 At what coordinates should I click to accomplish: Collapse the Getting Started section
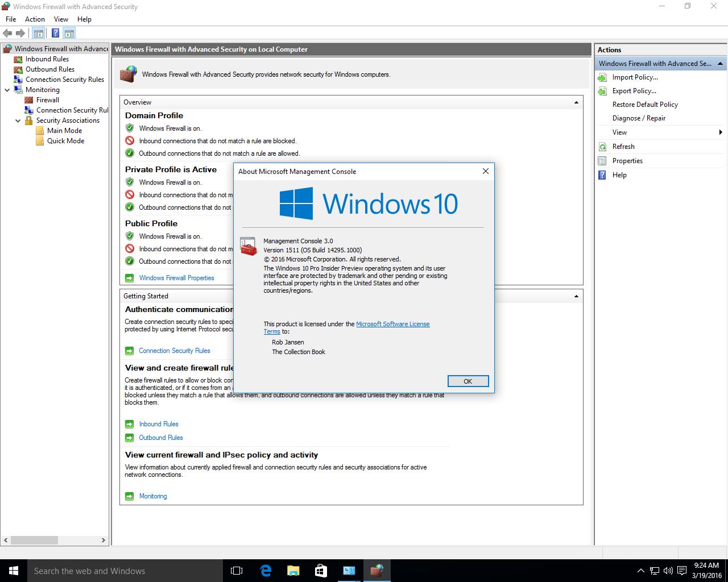pyautogui.click(x=576, y=296)
